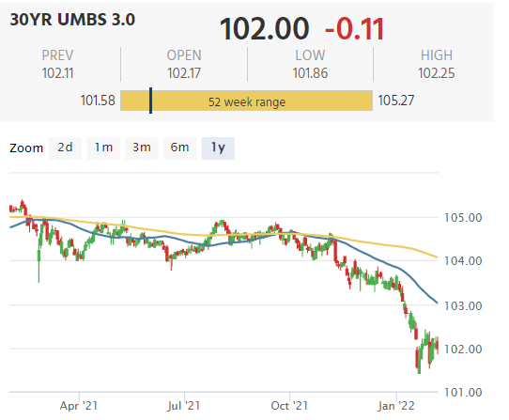Image resolution: width=509 pixels, height=420 pixels.
Task: Click the Zoom label
Action: pos(26,148)
